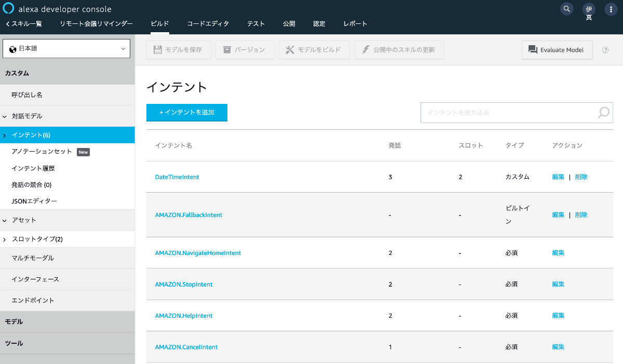This screenshot has height=364, width=623.
Task: Click the Evaluate Model button
Action: 557,50
